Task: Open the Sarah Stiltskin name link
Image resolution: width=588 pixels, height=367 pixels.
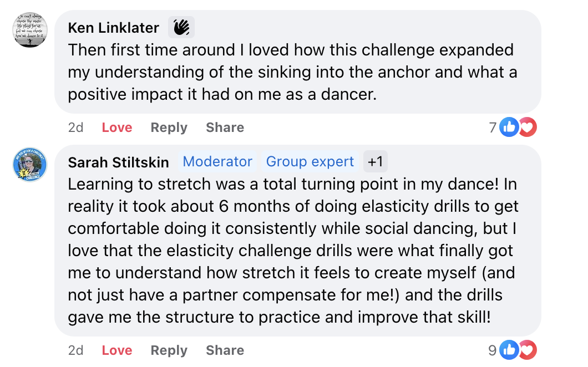Action: pos(119,162)
